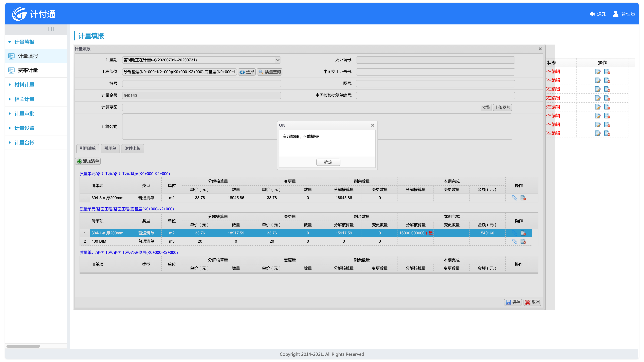Click the 桩号 input field
Screen dimensions: 644x362
tap(201, 84)
